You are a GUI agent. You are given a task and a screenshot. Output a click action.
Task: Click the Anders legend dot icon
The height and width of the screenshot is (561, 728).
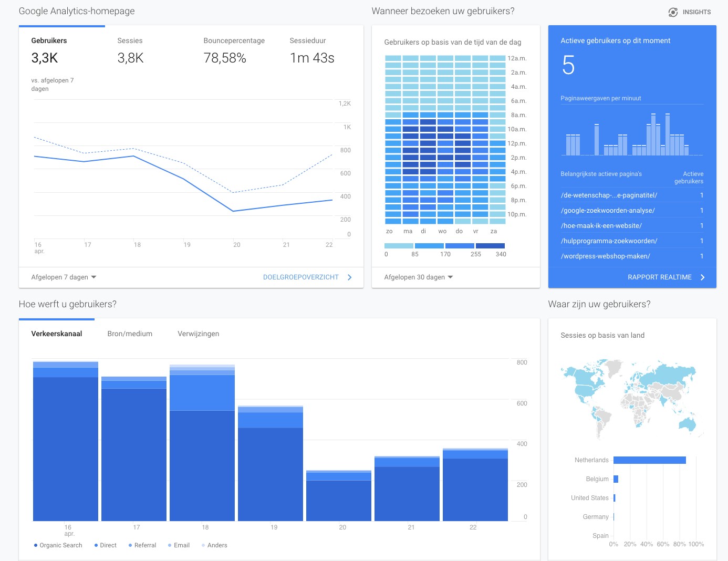(x=203, y=545)
